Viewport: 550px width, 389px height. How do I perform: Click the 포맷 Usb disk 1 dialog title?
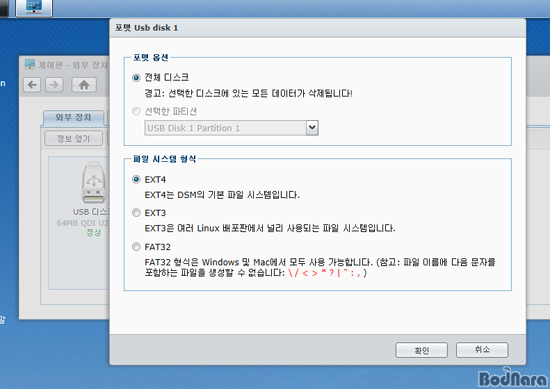point(147,28)
